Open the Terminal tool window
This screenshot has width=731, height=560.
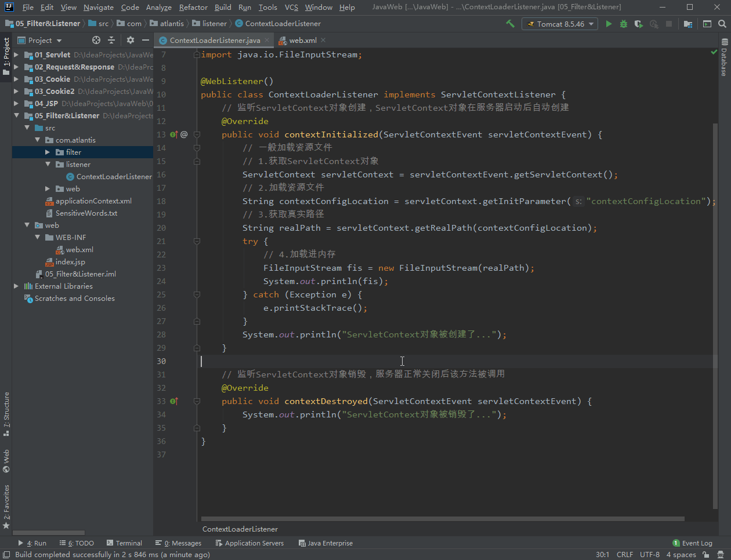(x=124, y=543)
